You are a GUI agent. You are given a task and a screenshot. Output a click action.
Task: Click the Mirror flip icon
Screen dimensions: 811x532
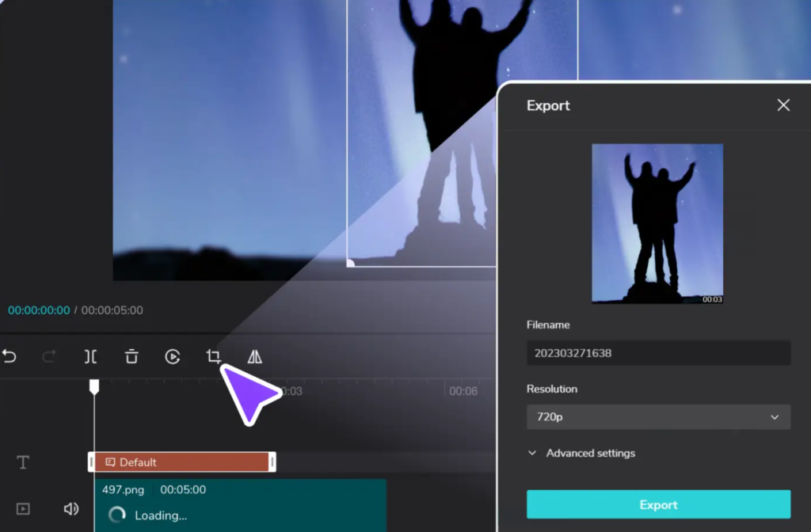click(254, 357)
